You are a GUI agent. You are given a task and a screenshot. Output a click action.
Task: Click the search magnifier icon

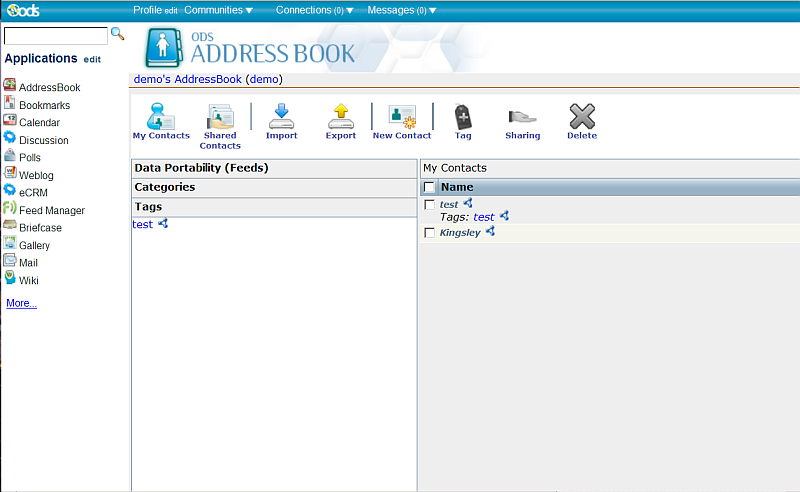pyautogui.click(x=117, y=34)
